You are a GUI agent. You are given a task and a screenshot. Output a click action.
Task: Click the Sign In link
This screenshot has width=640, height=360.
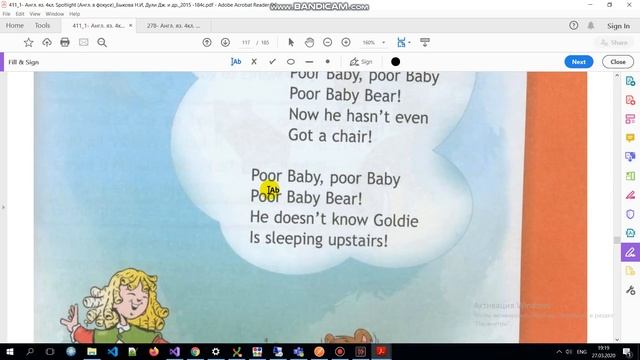pos(618,26)
